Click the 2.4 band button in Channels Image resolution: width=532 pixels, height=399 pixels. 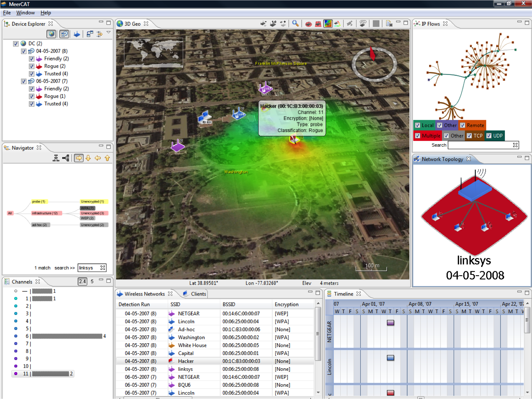(x=82, y=282)
